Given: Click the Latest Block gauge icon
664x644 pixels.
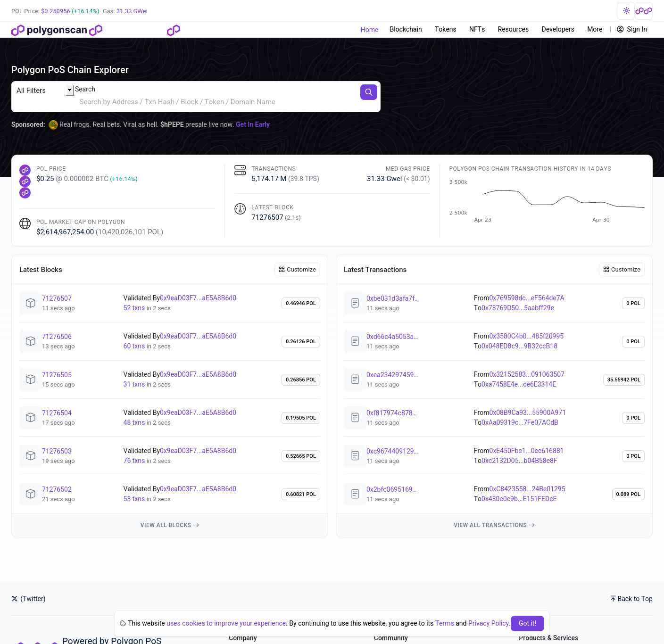Looking at the screenshot, I should point(240,209).
